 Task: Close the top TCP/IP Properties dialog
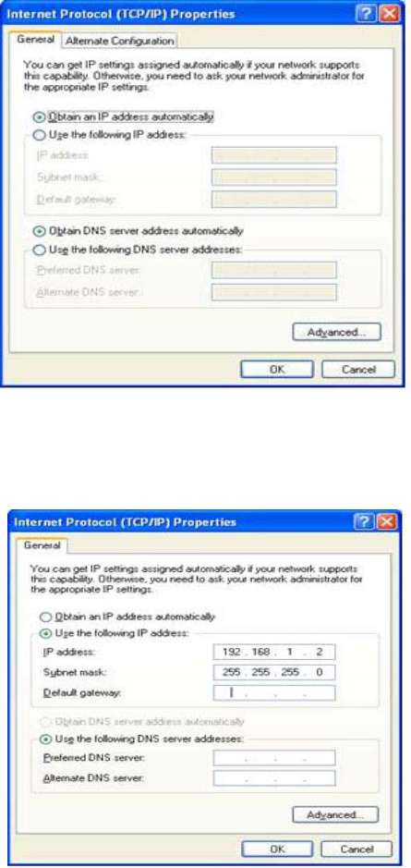pos(389,14)
